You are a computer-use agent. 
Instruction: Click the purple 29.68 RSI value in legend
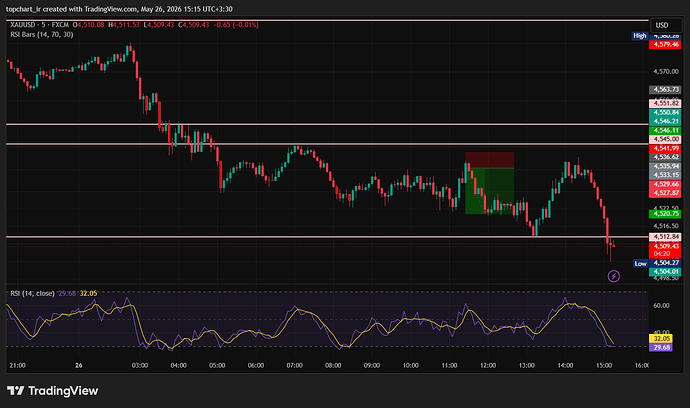(67, 293)
